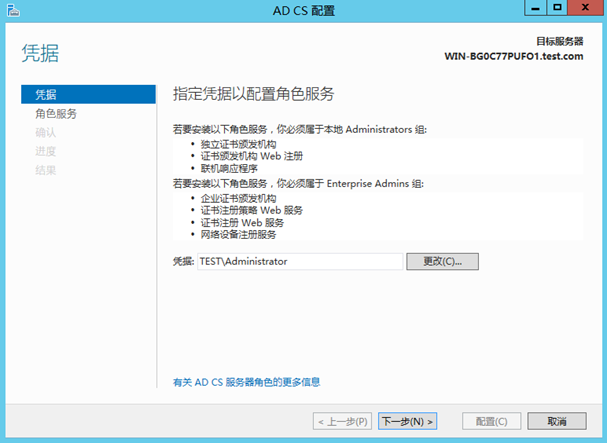The height and width of the screenshot is (443, 607).
Task: Click the heading 指定凭据以配置角色服务
Action: click(254, 94)
